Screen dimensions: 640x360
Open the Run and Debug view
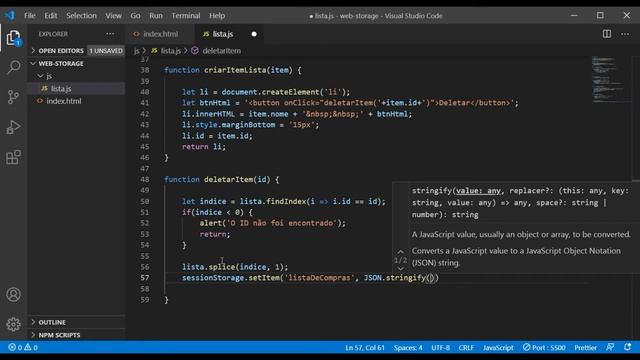(13, 127)
